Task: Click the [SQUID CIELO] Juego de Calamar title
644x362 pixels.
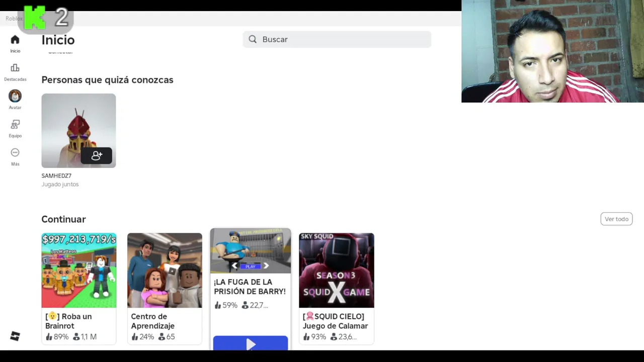Action: 336,321
